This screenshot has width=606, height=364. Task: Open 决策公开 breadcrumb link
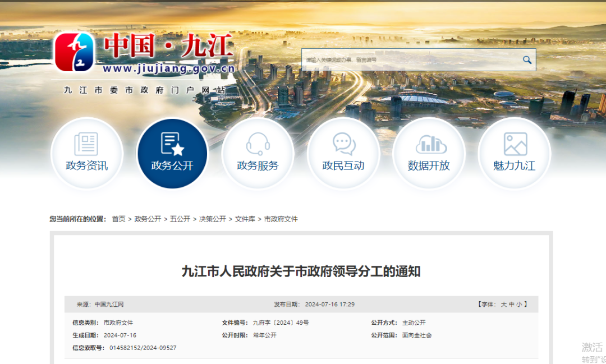pyautogui.click(x=213, y=219)
